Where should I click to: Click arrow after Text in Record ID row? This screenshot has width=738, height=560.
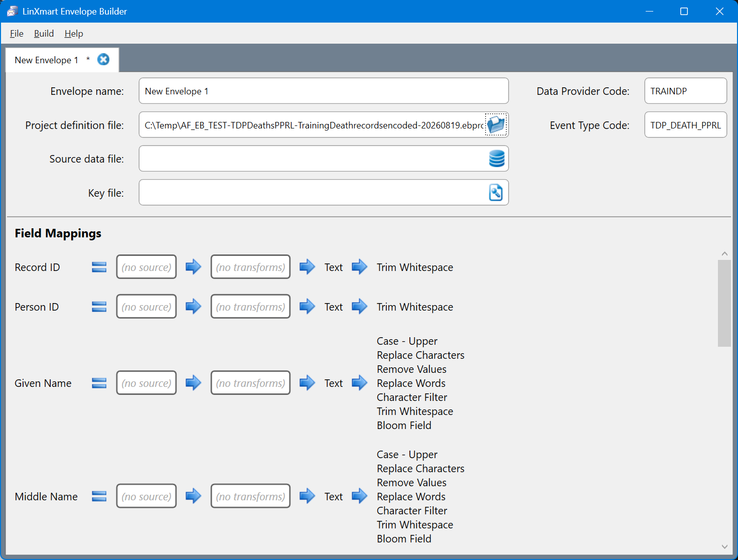(x=360, y=267)
